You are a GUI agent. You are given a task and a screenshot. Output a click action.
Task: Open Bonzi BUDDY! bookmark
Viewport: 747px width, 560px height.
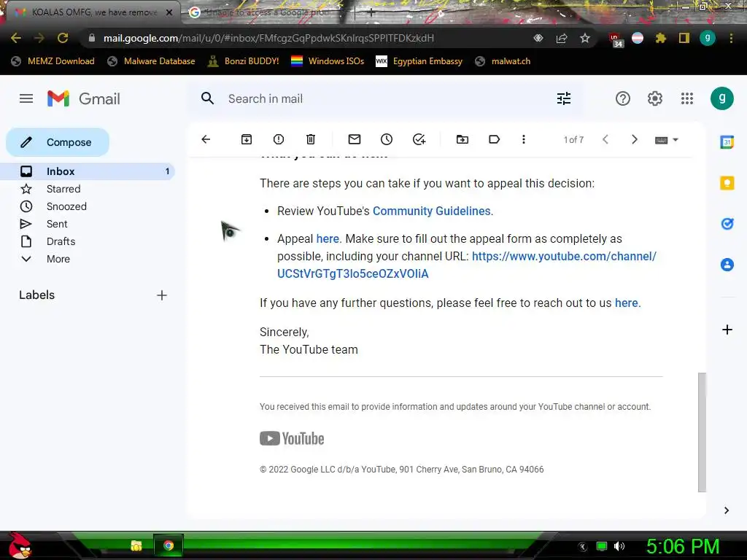243,61
